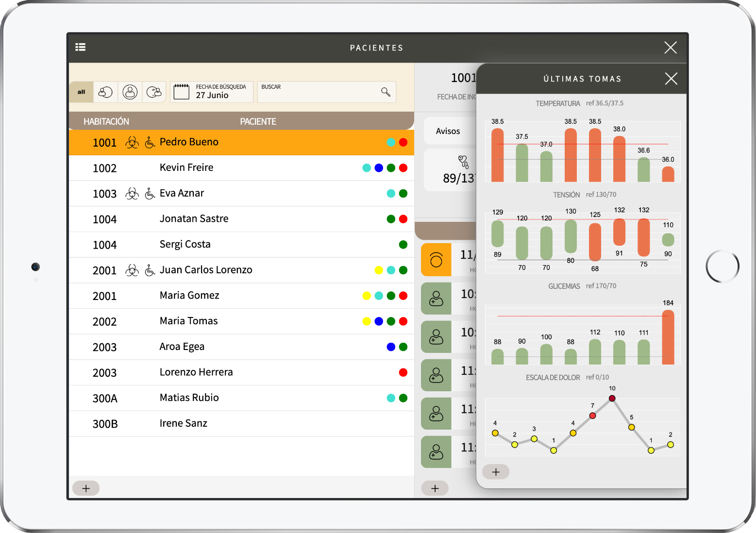Click biohazard icon beside Juan Carlos Lorenzo

click(x=132, y=270)
